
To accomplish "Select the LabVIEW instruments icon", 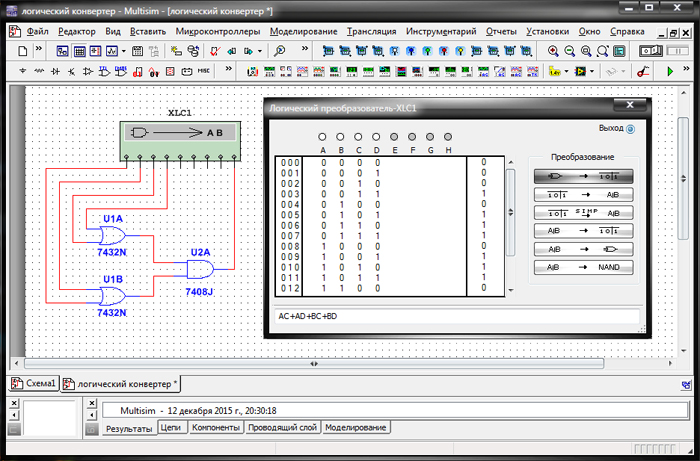I will click(x=581, y=71).
